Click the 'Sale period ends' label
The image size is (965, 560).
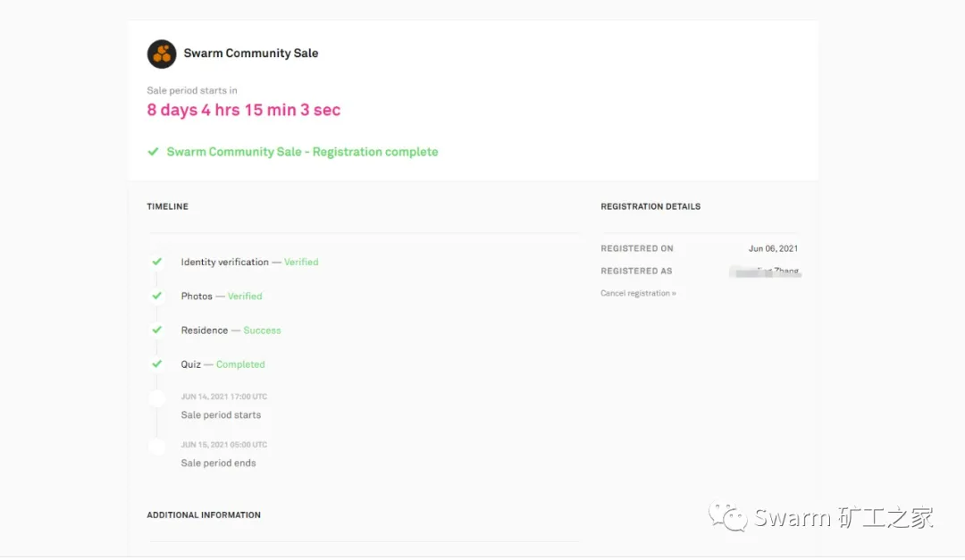click(x=219, y=463)
